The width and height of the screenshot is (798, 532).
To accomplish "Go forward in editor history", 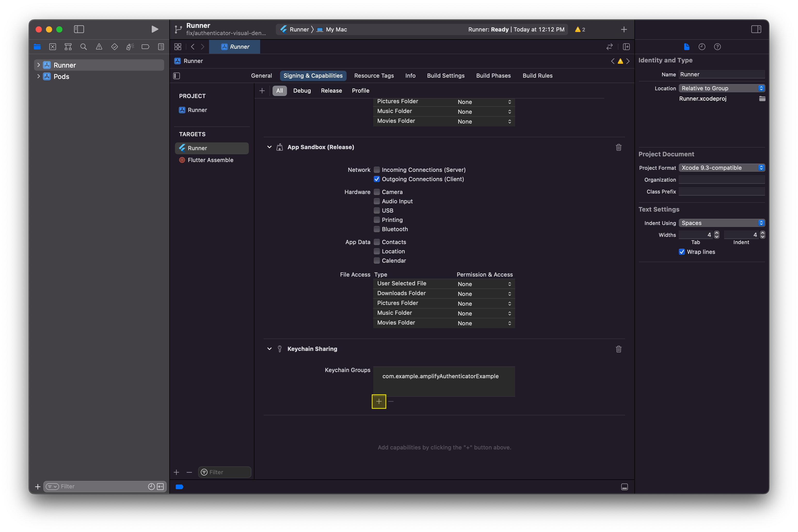I will coord(203,47).
